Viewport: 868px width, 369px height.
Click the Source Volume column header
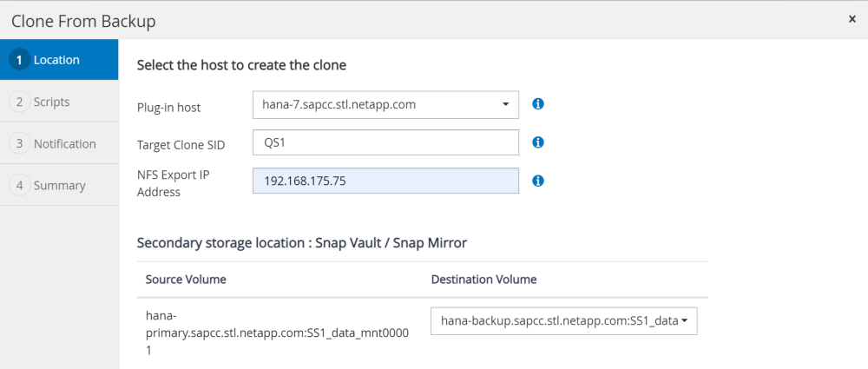186,280
